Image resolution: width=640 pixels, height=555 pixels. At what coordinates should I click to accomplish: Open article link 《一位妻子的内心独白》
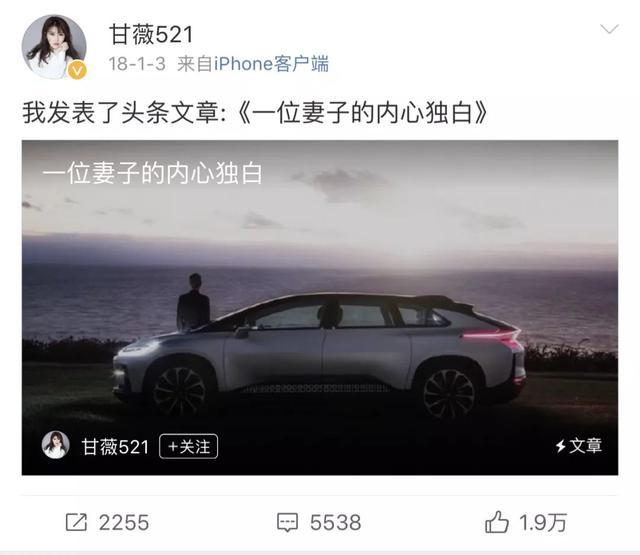pos(361,112)
